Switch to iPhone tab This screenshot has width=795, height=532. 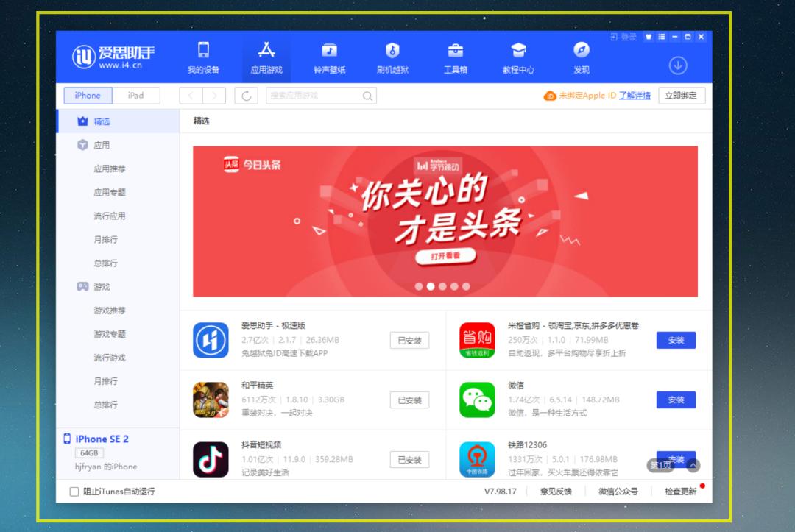(x=88, y=95)
